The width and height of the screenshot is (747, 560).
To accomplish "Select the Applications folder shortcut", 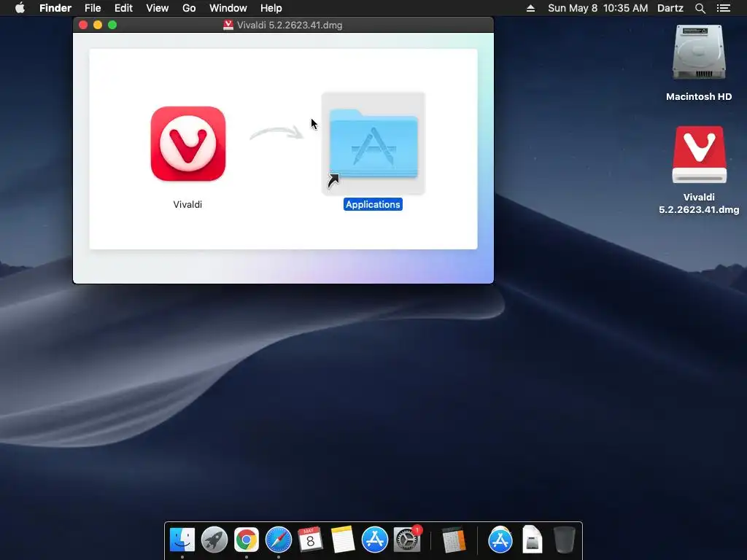I will pos(373,144).
